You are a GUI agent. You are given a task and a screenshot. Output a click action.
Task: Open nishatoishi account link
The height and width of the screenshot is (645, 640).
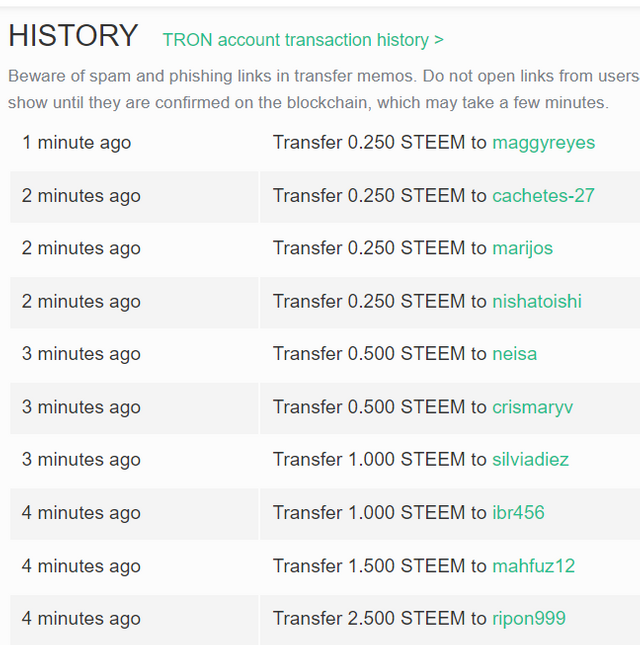click(537, 301)
